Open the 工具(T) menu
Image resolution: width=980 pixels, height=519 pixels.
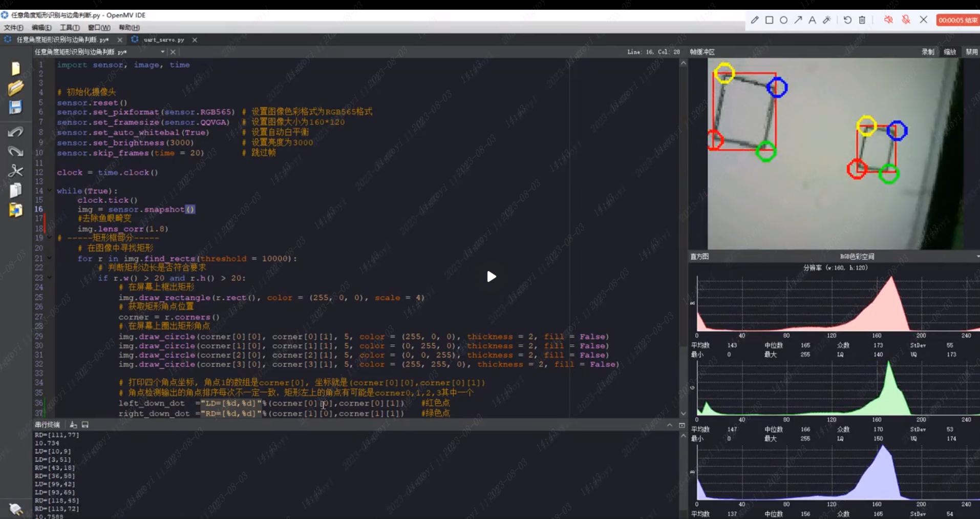(70, 28)
